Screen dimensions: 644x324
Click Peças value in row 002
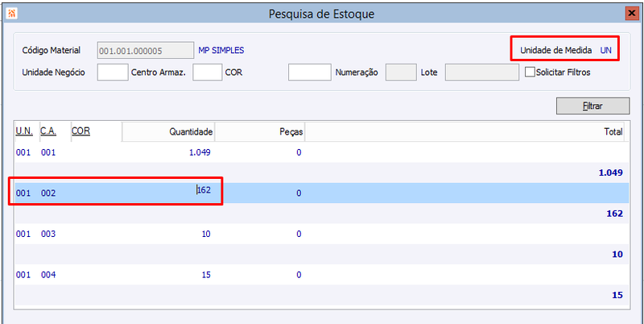[x=299, y=193]
